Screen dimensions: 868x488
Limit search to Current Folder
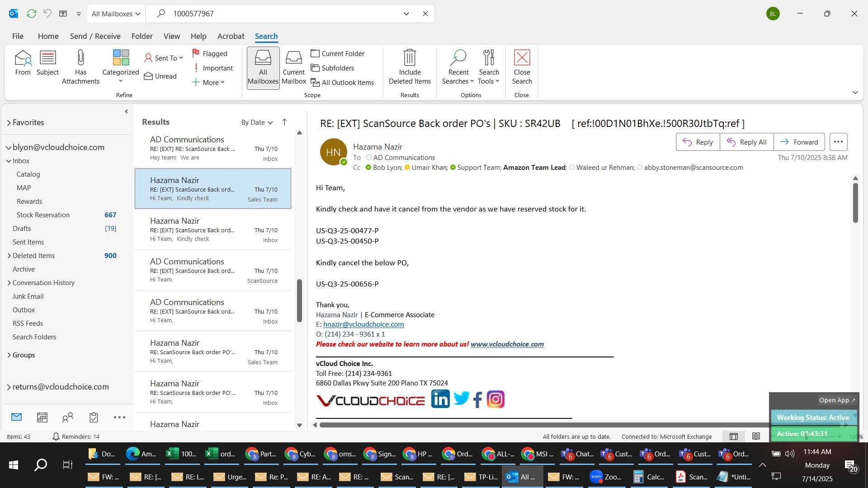point(338,53)
